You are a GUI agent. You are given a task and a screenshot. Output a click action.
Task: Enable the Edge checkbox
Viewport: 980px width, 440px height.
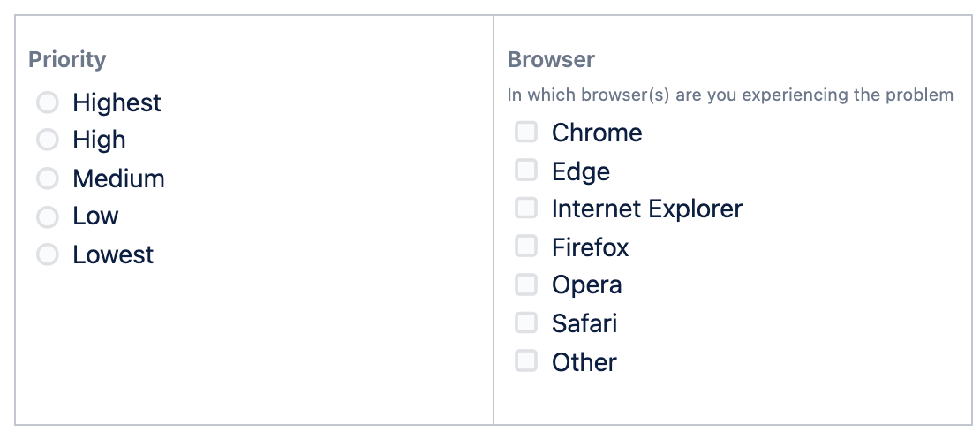point(526,170)
